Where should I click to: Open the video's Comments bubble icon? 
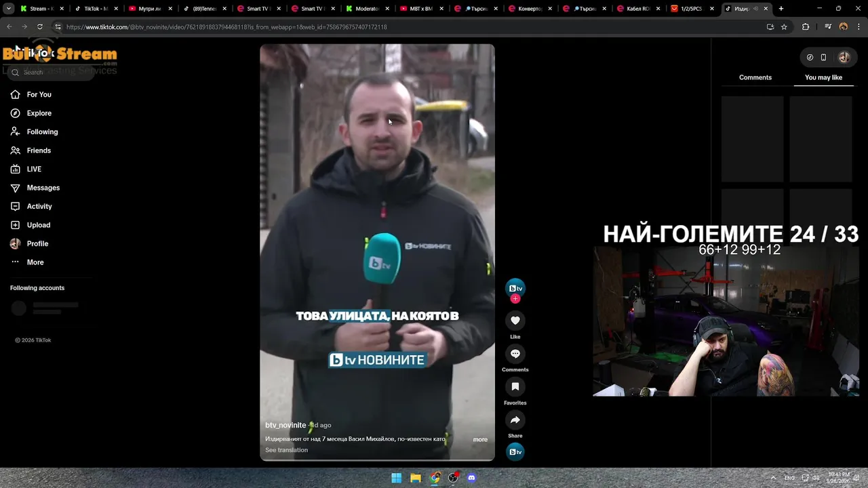pos(515,354)
